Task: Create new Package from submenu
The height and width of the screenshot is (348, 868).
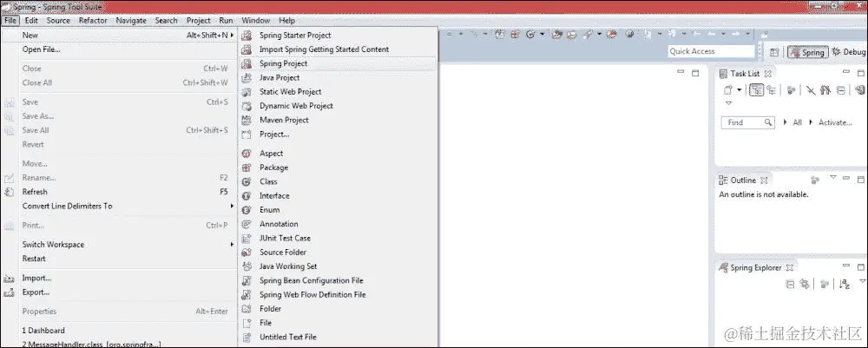Action: 339,167
